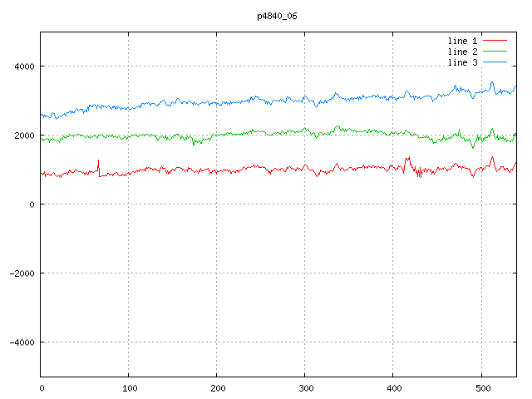Image resolution: width=532 pixels, height=399 pixels.
Task: Click the 400 x-axis tick label
Action: 394,388
